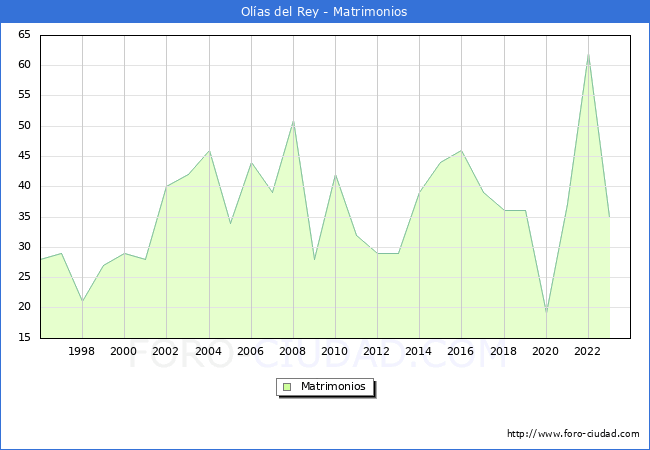This screenshot has width=650, height=450.
Task: Open the http://www.foro-ciudad.com link text
Action: click(573, 434)
